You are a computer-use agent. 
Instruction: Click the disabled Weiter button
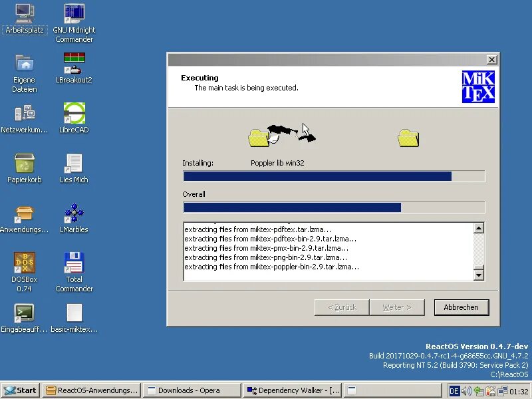coord(397,307)
